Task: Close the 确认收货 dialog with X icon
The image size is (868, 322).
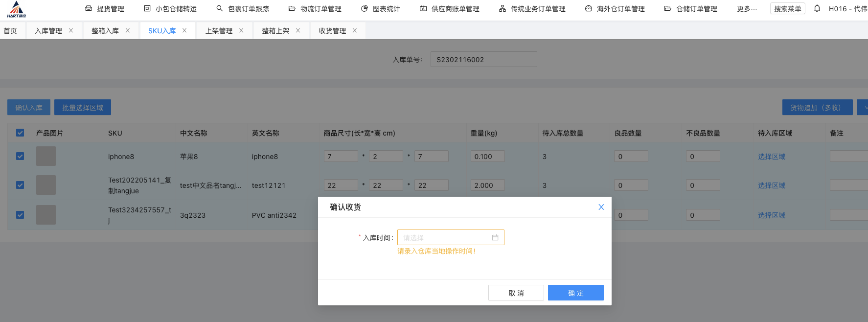Action: (601, 207)
